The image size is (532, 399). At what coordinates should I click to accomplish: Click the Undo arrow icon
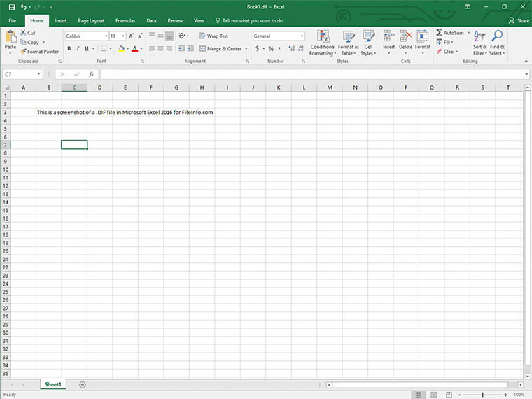coord(23,7)
